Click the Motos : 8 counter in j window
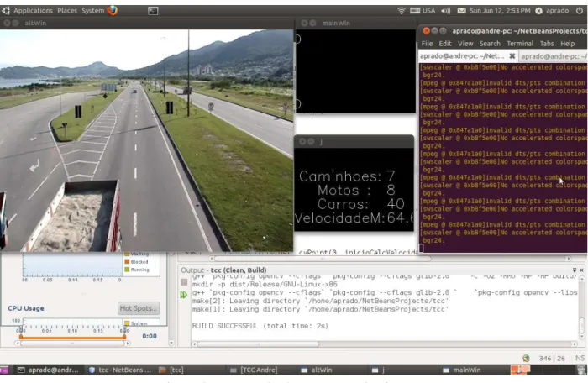Screen dimensions: 588x383 [357, 190]
